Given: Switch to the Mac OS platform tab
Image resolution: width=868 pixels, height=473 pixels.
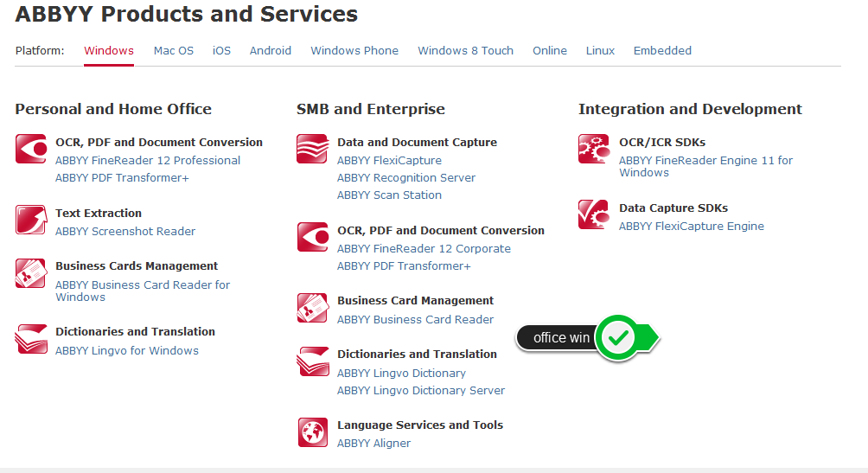Looking at the screenshot, I should (174, 50).
